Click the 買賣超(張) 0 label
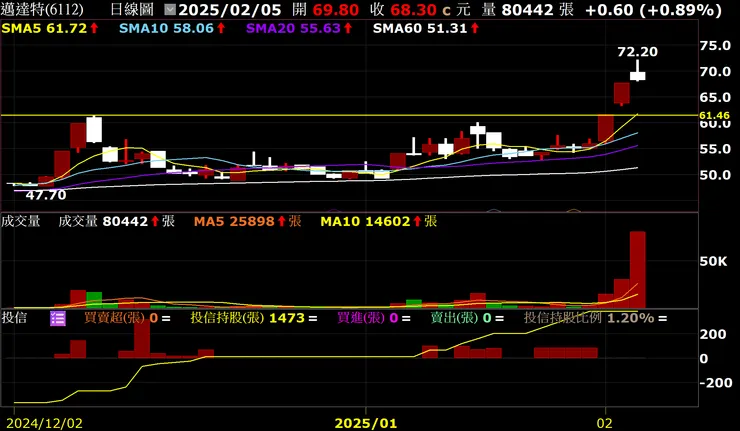The height and width of the screenshot is (431, 740). click(x=121, y=318)
